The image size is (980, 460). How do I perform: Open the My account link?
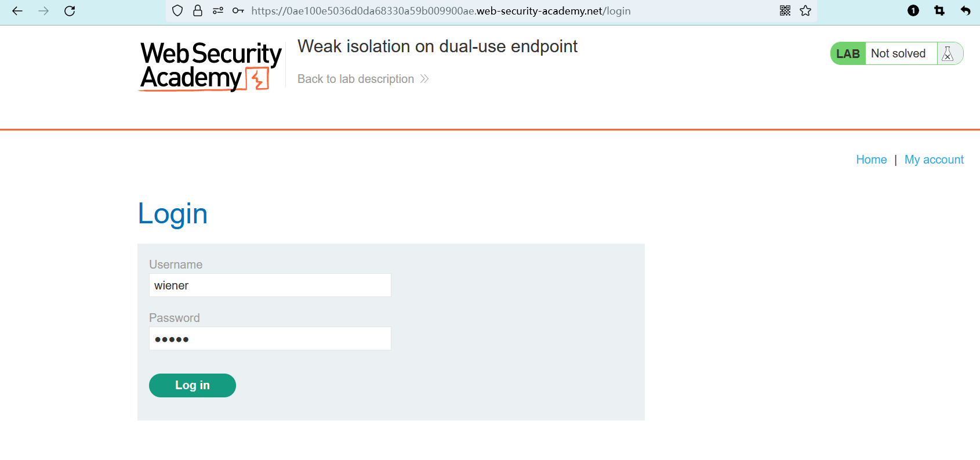[934, 160]
